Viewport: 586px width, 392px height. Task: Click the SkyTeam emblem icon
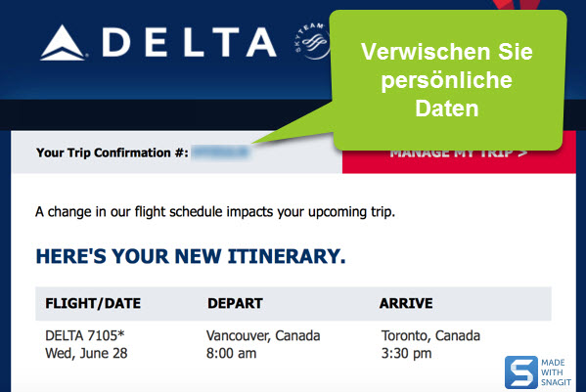[x=312, y=41]
